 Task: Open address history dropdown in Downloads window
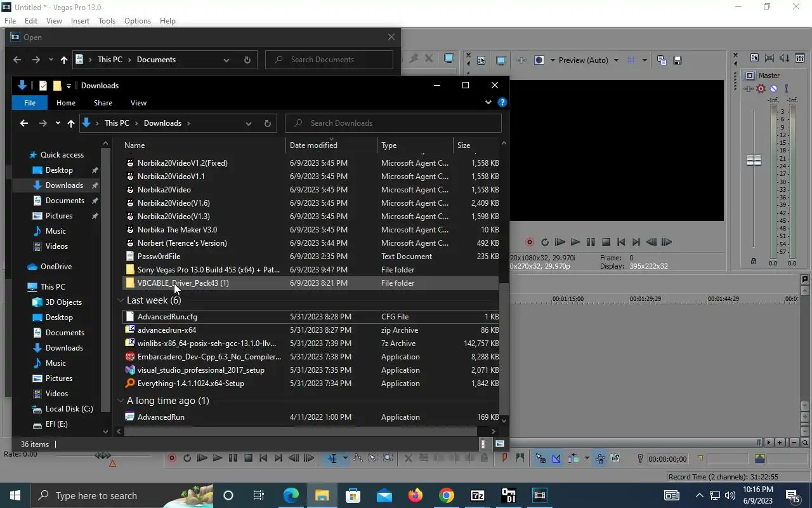point(249,123)
